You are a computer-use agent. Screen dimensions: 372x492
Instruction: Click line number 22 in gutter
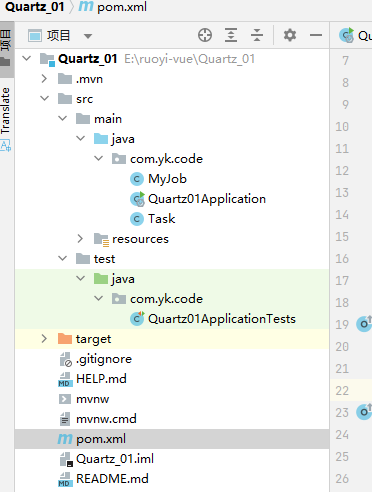[342, 390]
